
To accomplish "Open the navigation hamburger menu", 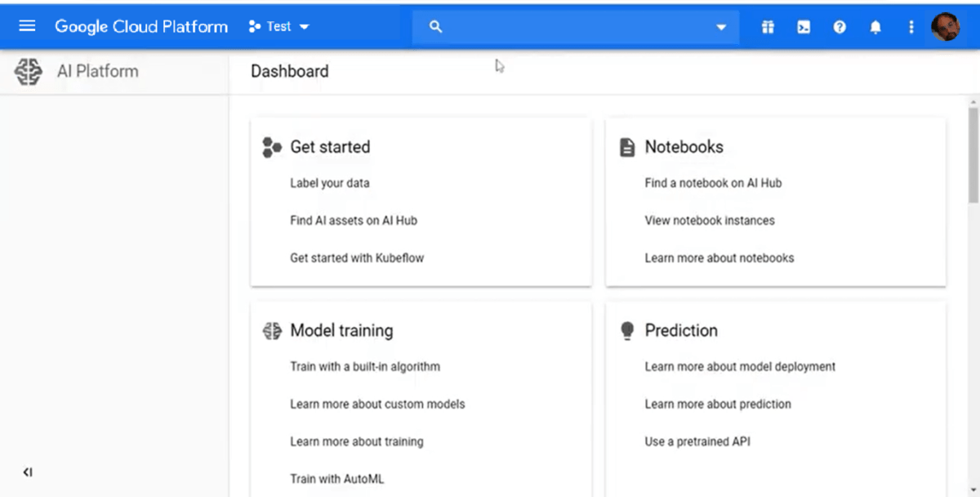I will pos(27,25).
